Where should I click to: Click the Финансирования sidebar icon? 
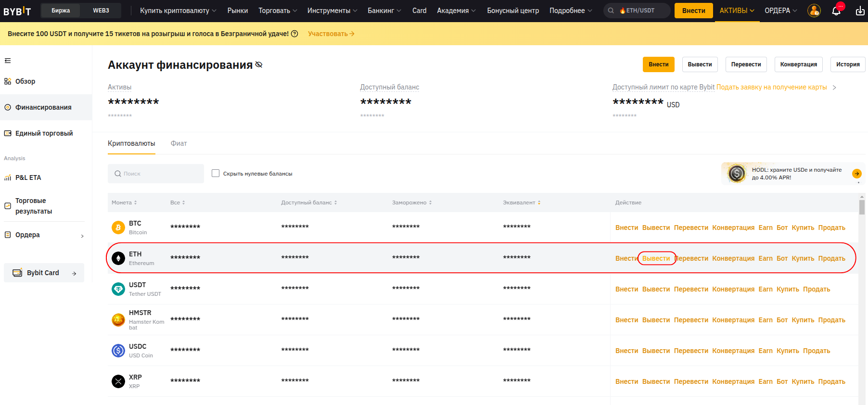8,107
